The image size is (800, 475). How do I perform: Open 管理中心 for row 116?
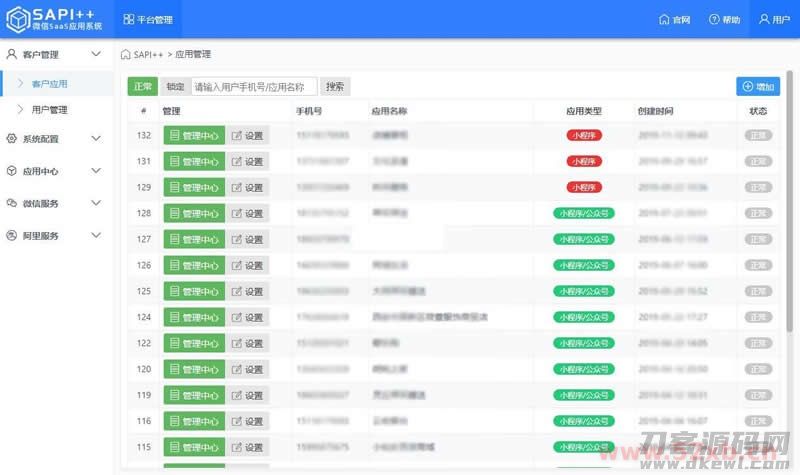point(194,421)
